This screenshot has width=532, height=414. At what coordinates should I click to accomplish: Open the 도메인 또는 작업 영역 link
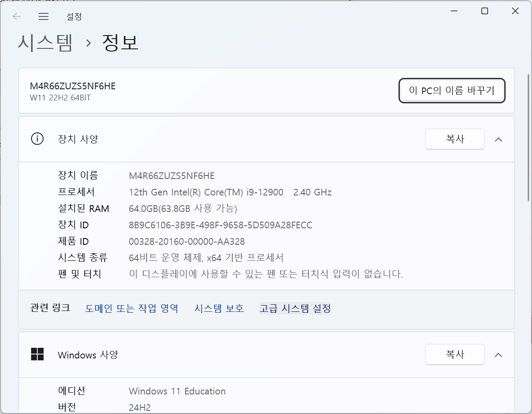[131, 308]
